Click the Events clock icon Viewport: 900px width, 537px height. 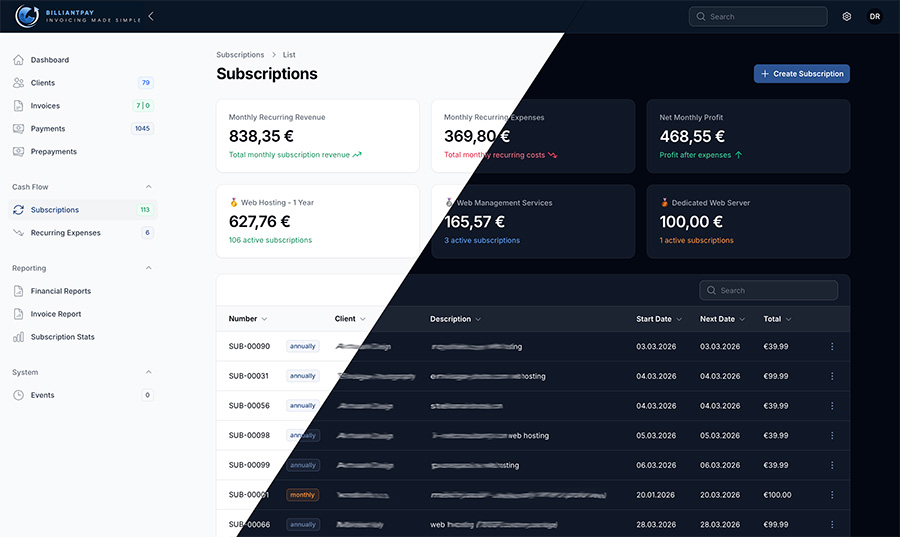point(19,395)
